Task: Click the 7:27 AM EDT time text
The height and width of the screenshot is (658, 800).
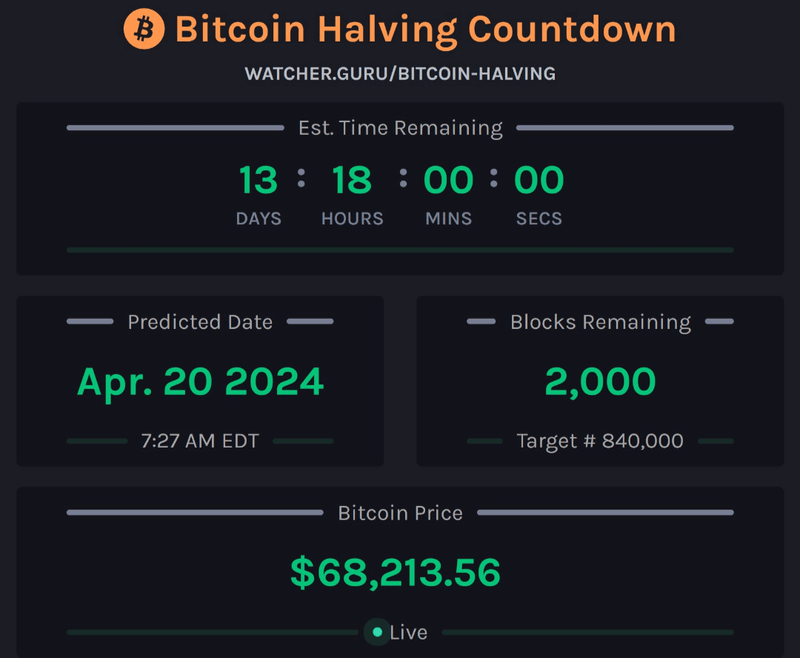Action: [200, 440]
